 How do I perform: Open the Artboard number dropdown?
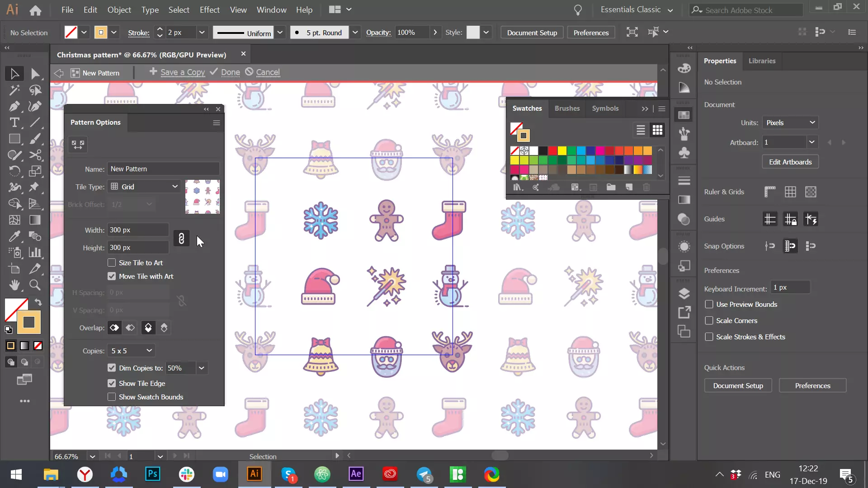click(x=812, y=142)
